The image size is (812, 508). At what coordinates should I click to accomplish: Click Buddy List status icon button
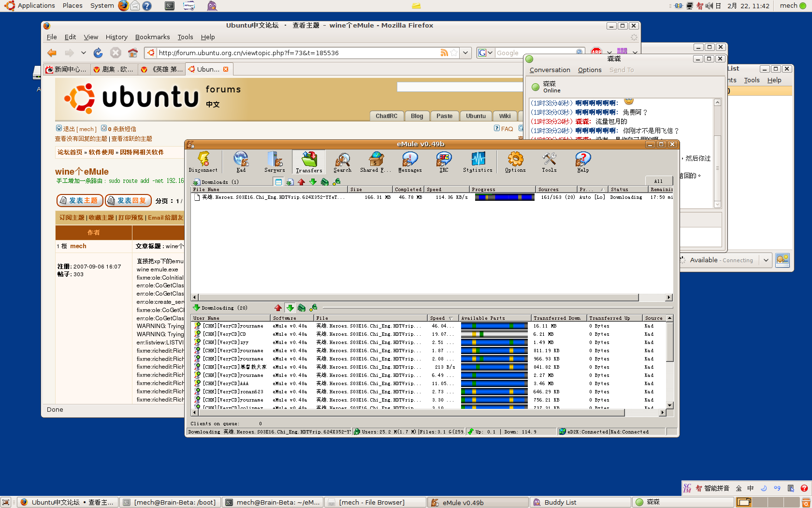(x=783, y=260)
